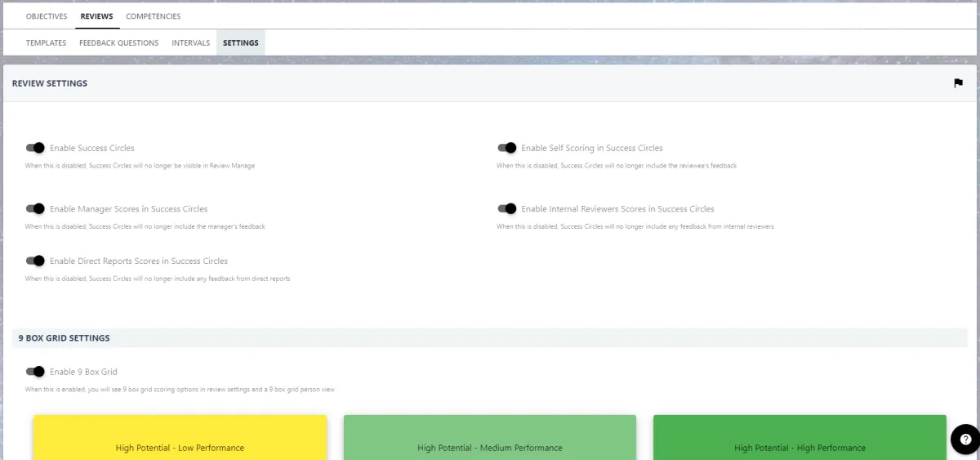Open the Objectives tab

(x=47, y=16)
